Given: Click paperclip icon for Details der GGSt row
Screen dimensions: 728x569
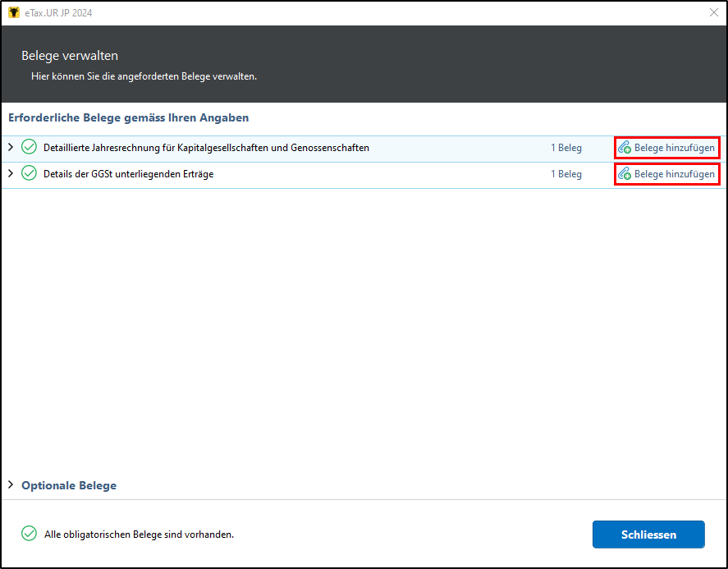Looking at the screenshot, I should coord(625,174).
